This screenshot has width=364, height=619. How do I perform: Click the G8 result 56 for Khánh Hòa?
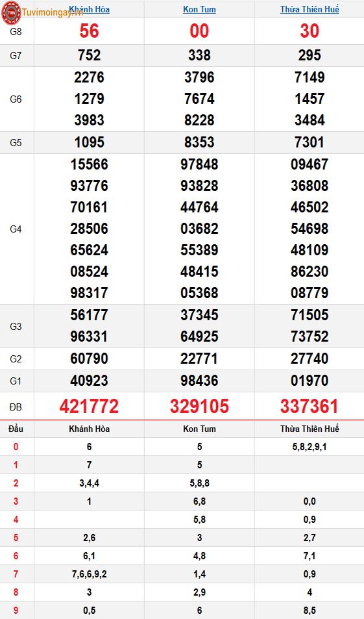89,31
